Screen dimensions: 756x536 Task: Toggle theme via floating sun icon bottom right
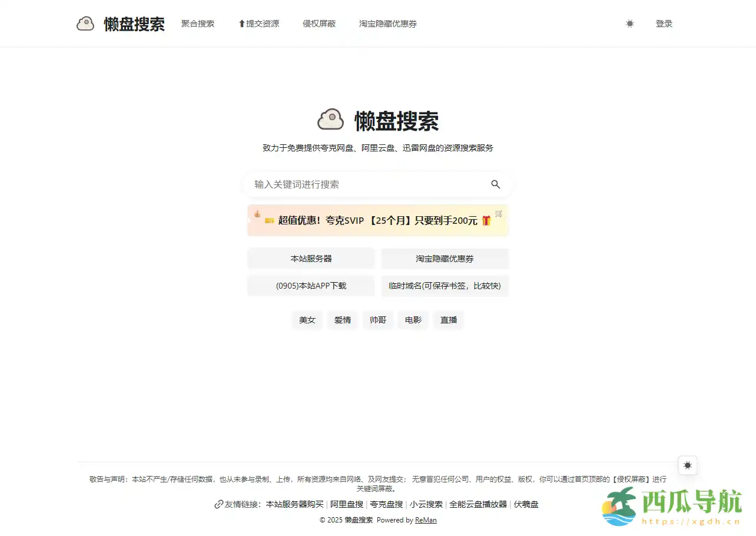687,465
